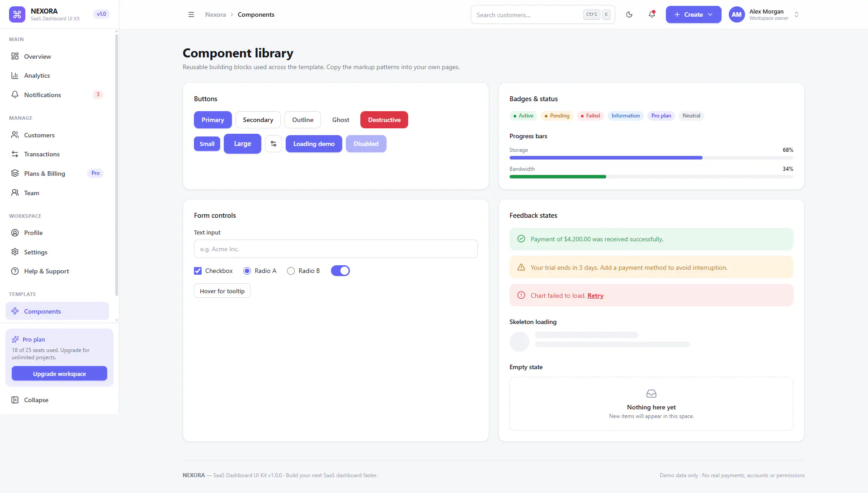Toggle the hamburger sidebar menu icon
The width and height of the screenshot is (868, 493).
[191, 14]
